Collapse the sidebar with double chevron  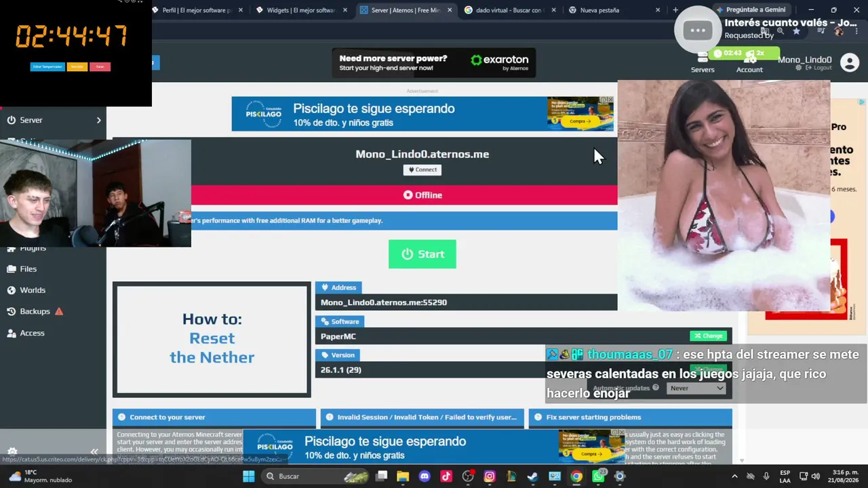pos(94,451)
